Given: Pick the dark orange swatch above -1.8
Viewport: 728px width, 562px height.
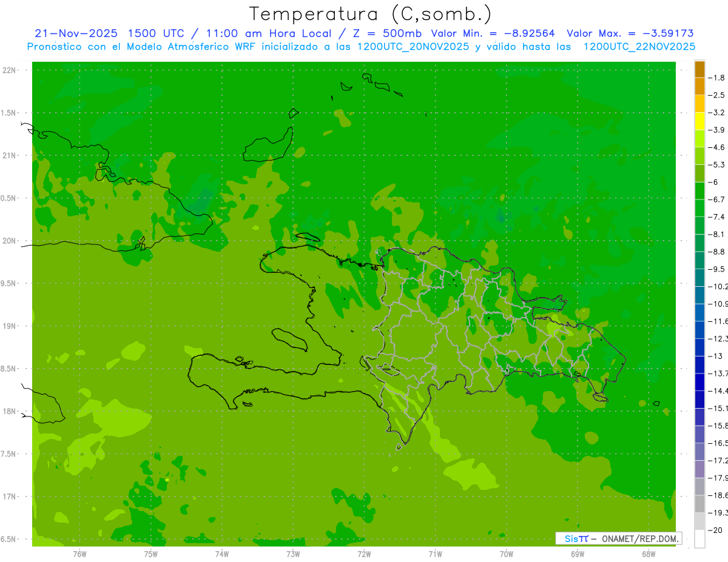Looking at the screenshot, I should (699, 69).
